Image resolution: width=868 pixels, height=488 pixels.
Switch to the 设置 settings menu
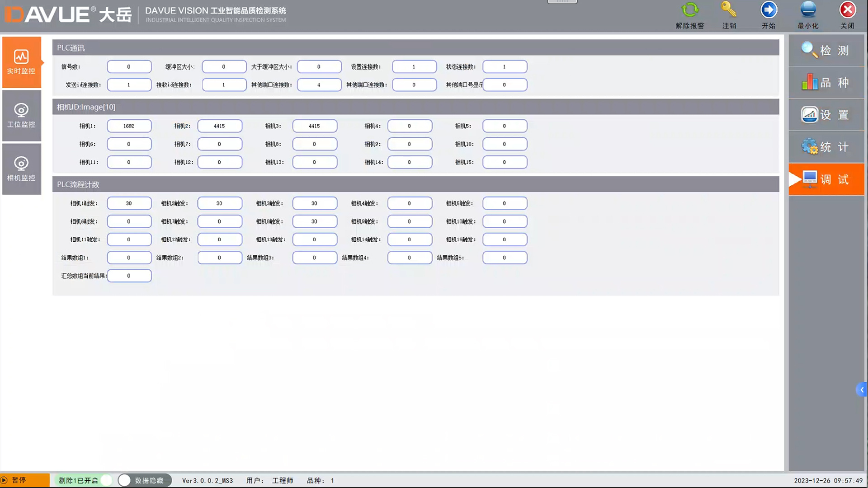(826, 115)
